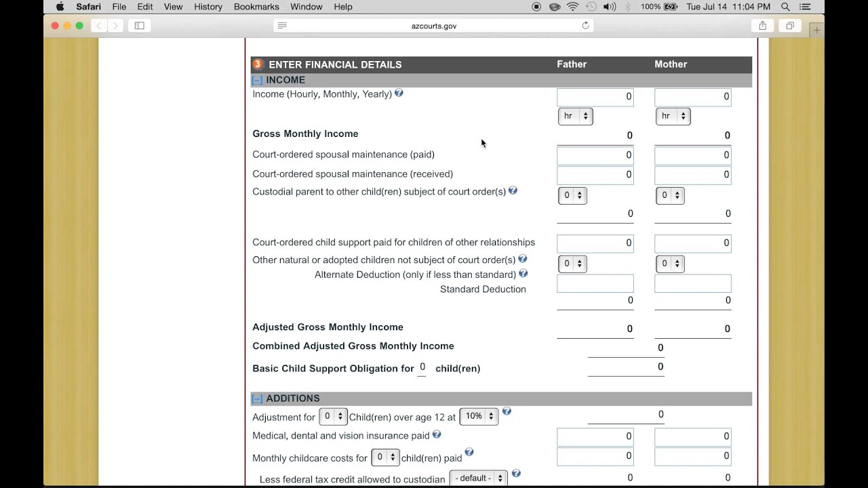Open federal tax credit default dropdown

tap(478, 478)
